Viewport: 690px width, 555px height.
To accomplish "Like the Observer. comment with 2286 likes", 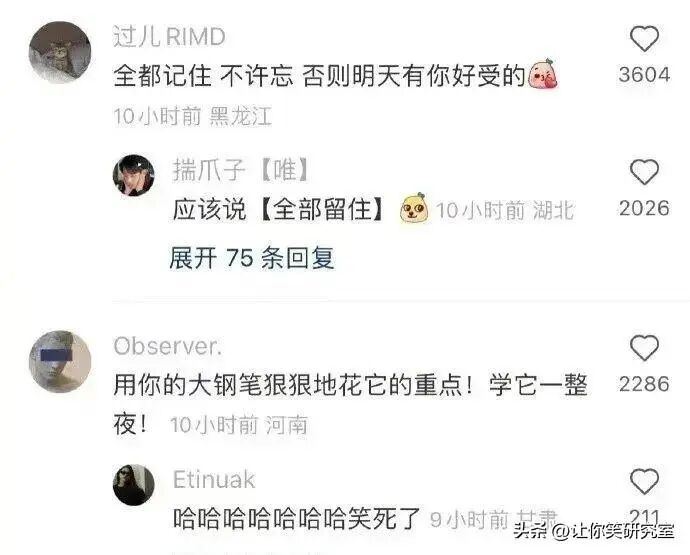I will tap(644, 348).
